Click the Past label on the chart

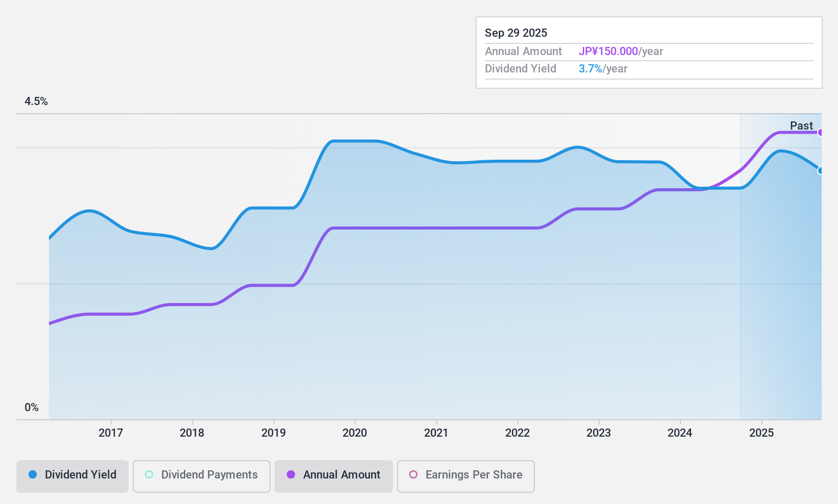coord(801,125)
